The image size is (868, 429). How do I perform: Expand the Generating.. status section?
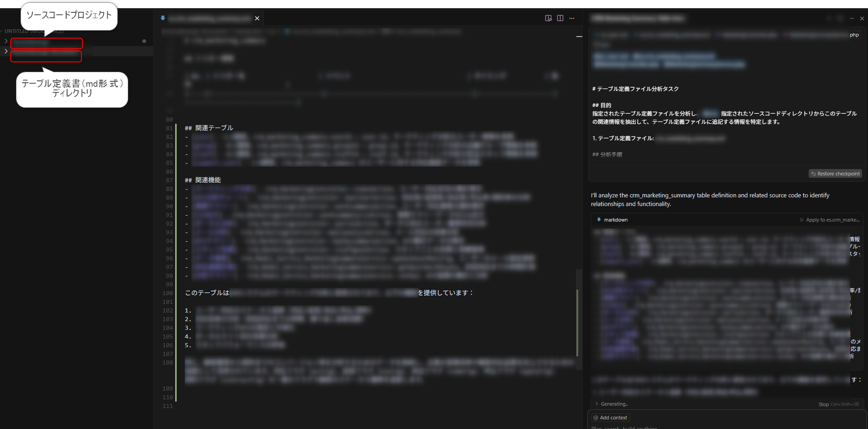tap(611, 404)
